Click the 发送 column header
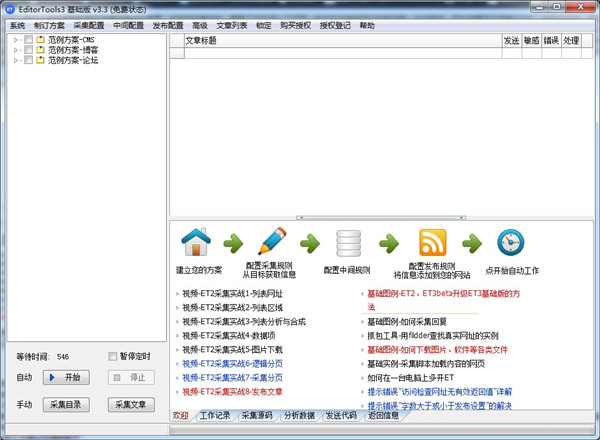 coord(512,41)
